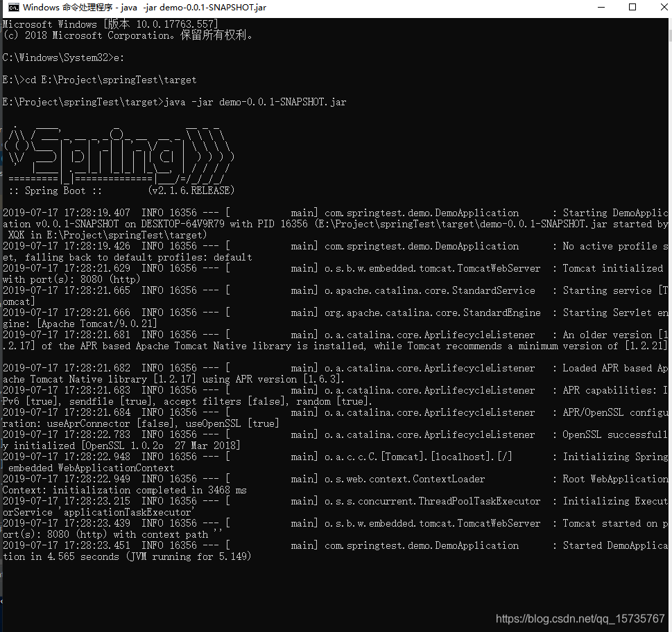Click the Spring ASCII art banner
Image resolution: width=672 pixels, height=632 pixels.
(119, 155)
